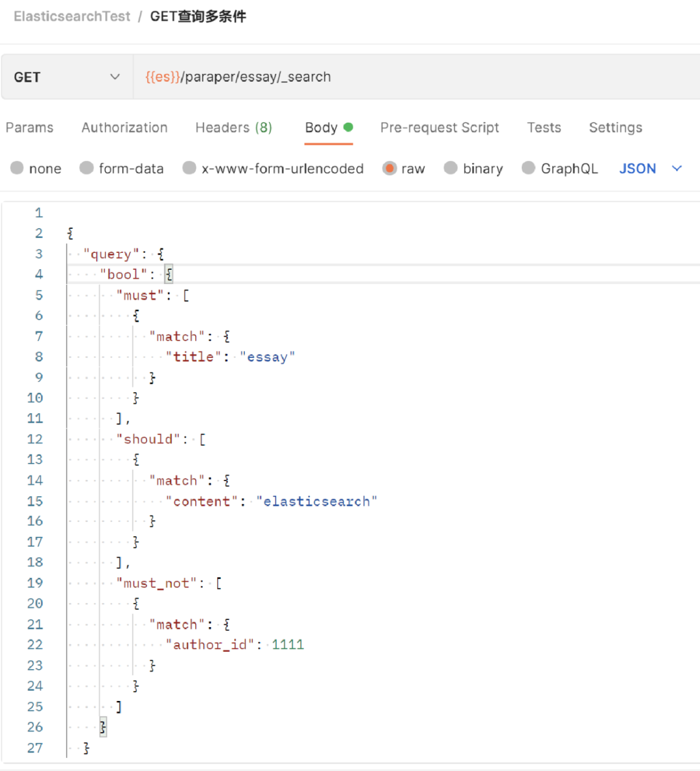The image size is (700, 771).
Task: Click the "elasticsearch" string value
Action: pyautogui.click(x=316, y=501)
